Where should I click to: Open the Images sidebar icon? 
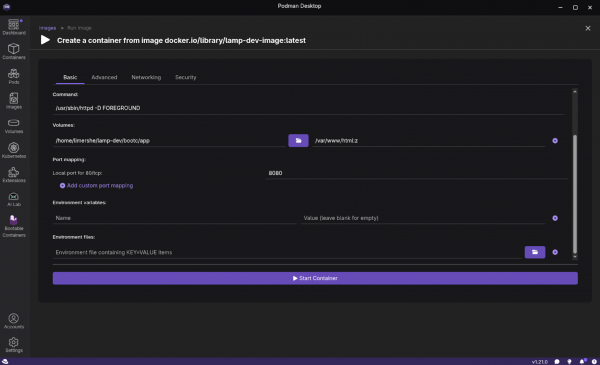point(14,101)
